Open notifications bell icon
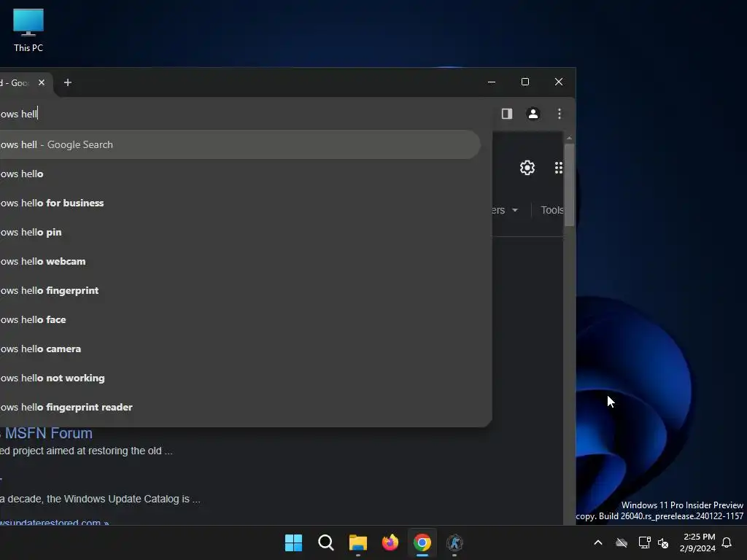The image size is (747, 560). [727, 542]
